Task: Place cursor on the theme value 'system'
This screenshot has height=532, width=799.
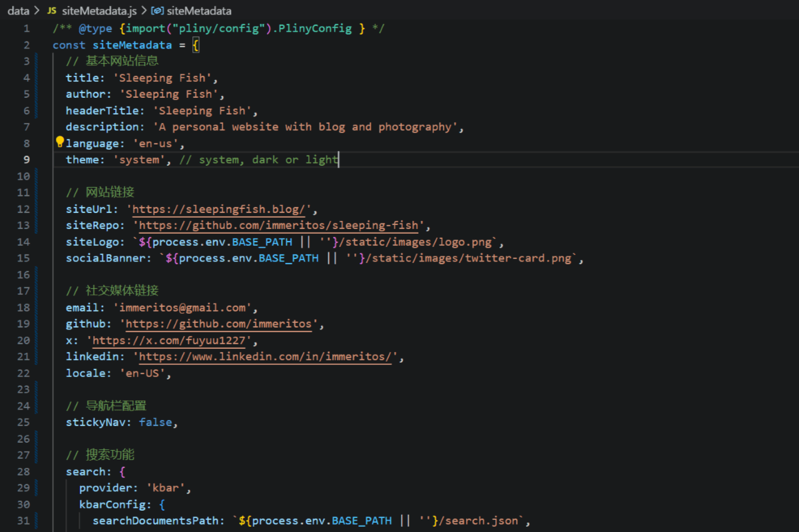Action: tap(140, 159)
